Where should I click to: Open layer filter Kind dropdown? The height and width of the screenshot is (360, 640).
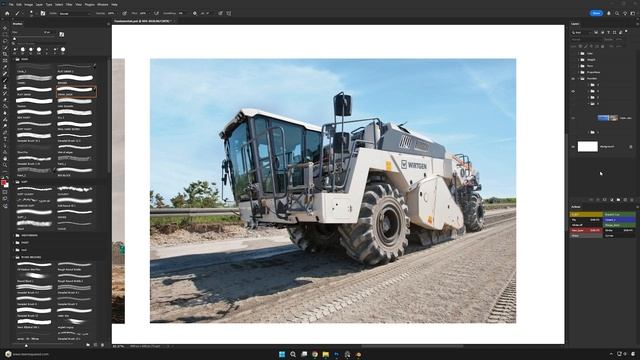click(x=582, y=32)
